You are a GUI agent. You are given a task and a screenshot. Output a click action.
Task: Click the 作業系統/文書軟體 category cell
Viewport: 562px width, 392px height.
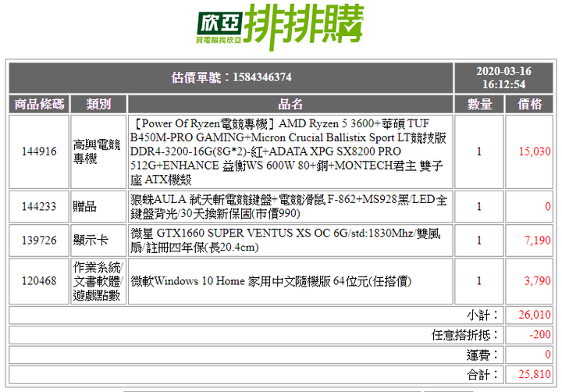click(x=98, y=281)
